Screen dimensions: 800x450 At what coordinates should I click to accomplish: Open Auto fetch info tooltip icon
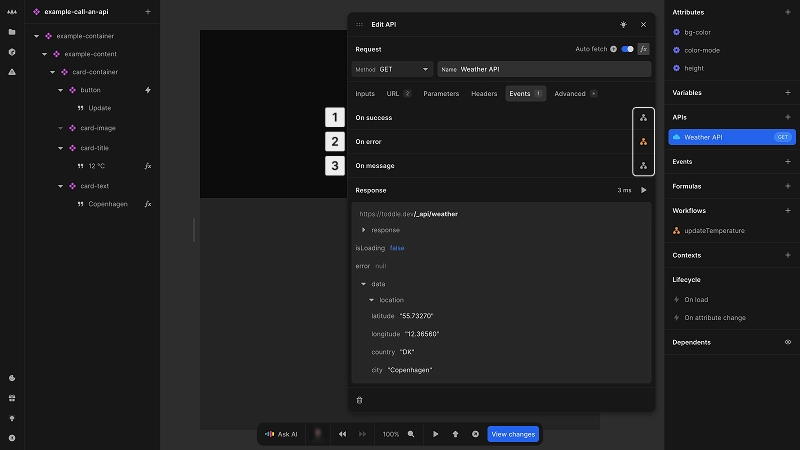coord(614,49)
